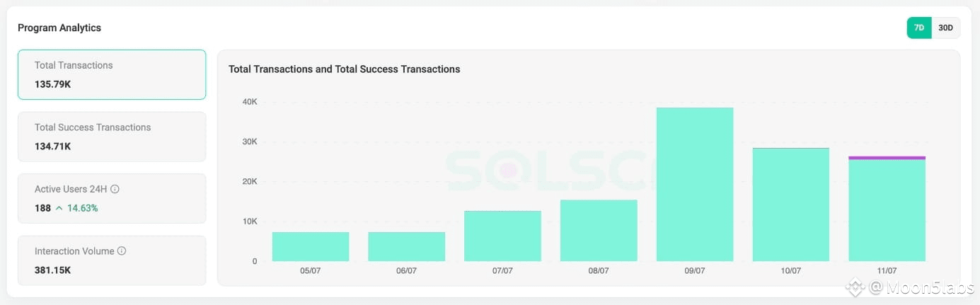Click the 10/07 bar in chart
Viewport: 980px width, 305px height.
point(791,205)
